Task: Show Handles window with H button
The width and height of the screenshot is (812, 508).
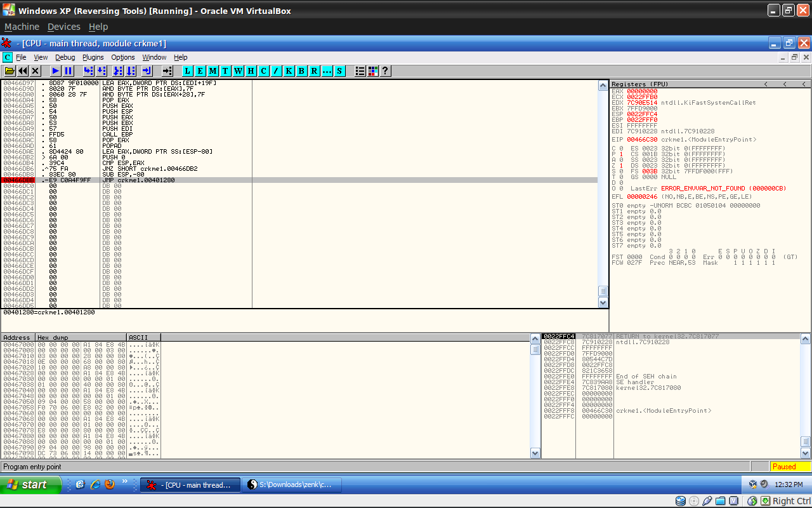Action: (251, 71)
